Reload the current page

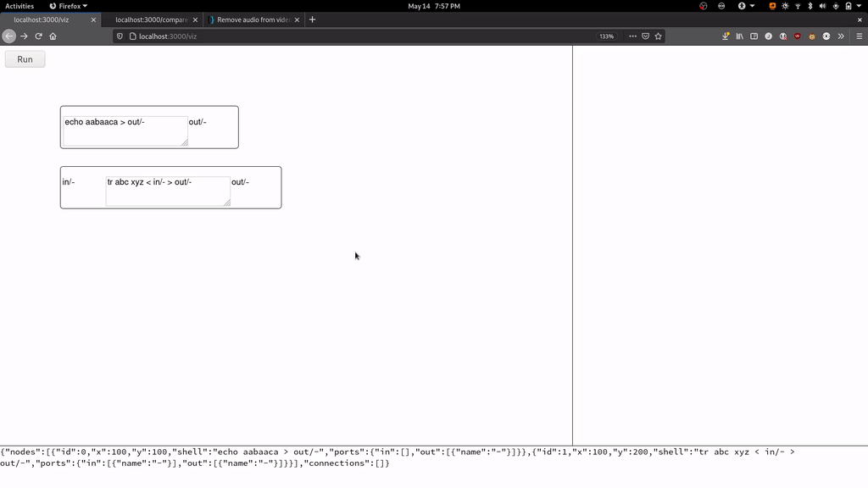tap(38, 36)
